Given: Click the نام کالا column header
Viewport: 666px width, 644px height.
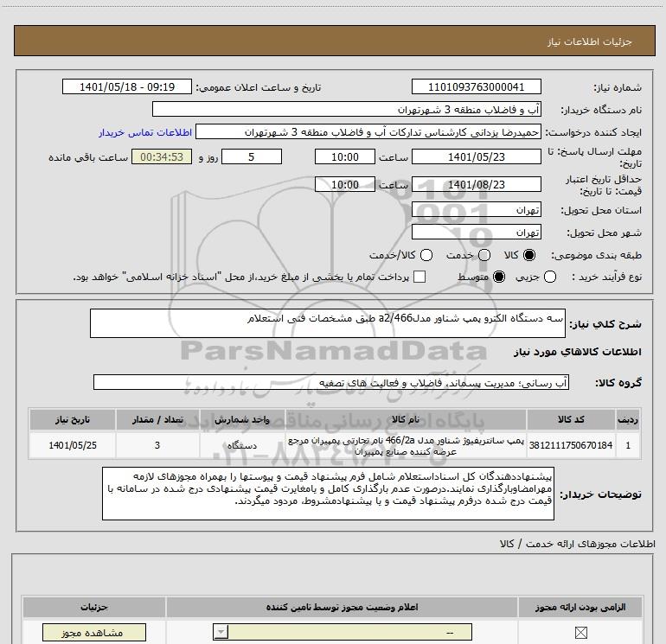Looking at the screenshot, I should 406,419.
